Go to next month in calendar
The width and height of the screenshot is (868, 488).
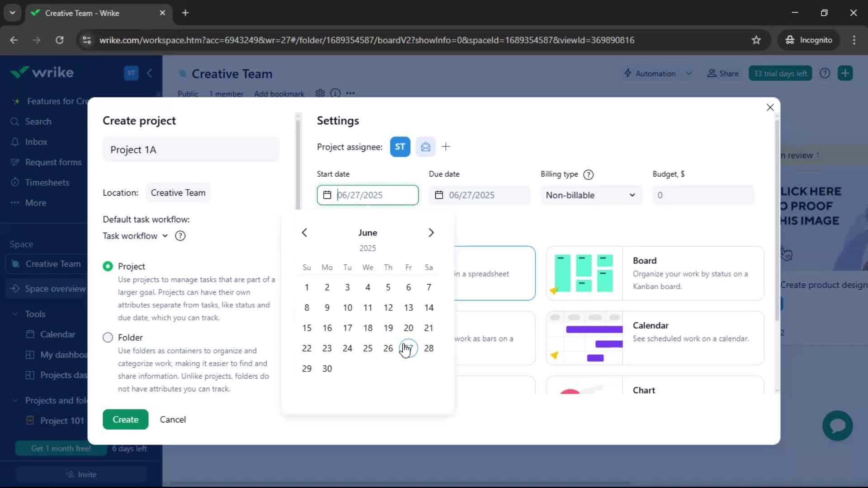(431, 233)
